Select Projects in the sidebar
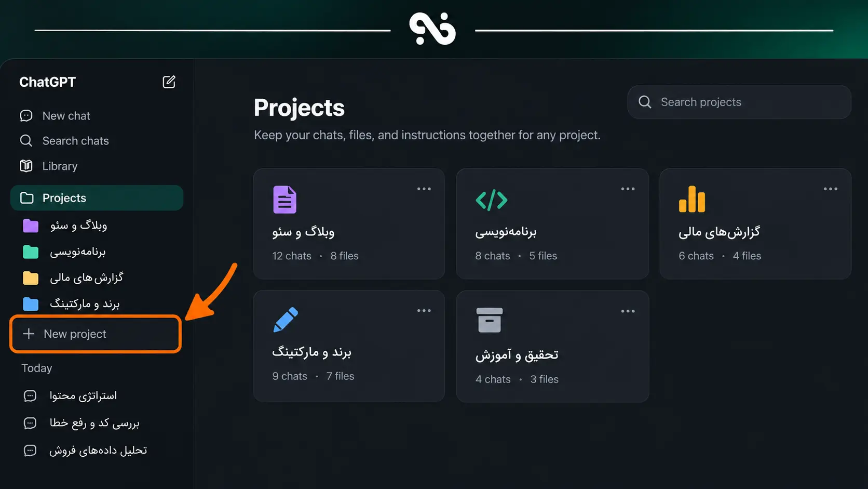 (x=97, y=198)
